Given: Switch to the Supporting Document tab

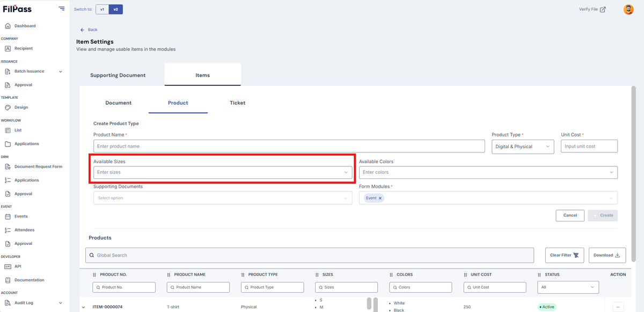Looking at the screenshot, I should [118, 75].
